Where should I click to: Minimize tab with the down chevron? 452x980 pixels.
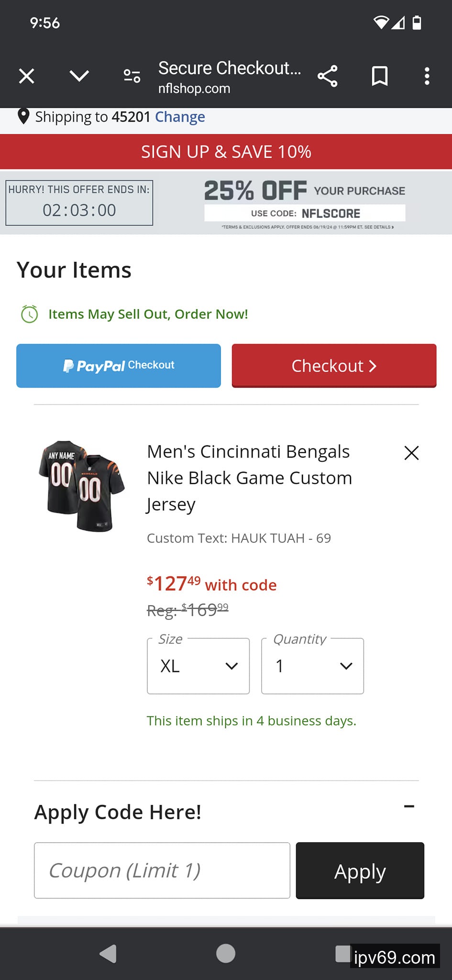click(79, 76)
